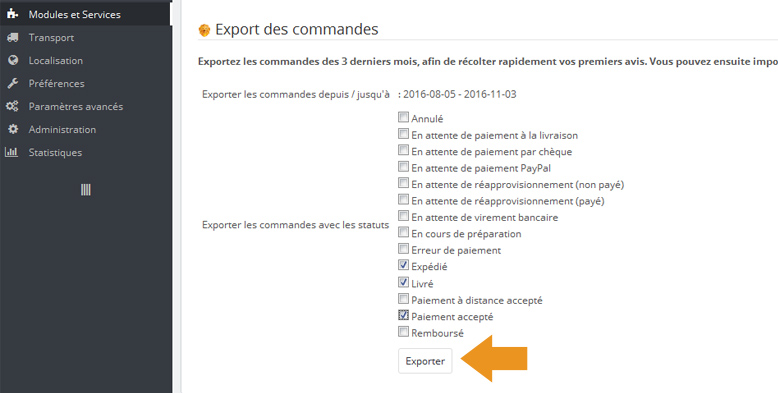The image size is (778, 393).
Task: Click the Paramètres avancés gears icon
Action: point(12,106)
